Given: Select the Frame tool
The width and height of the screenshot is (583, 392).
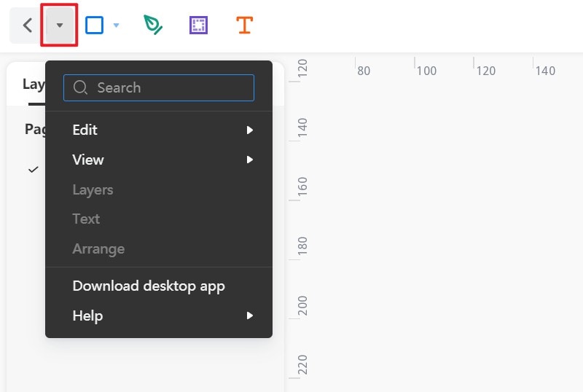Looking at the screenshot, I should coord(197,26).
